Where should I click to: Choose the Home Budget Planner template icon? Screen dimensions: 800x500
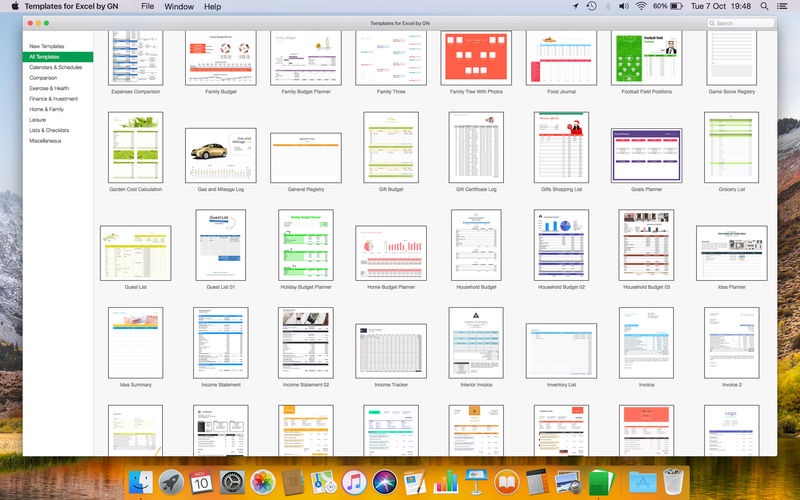391,251
